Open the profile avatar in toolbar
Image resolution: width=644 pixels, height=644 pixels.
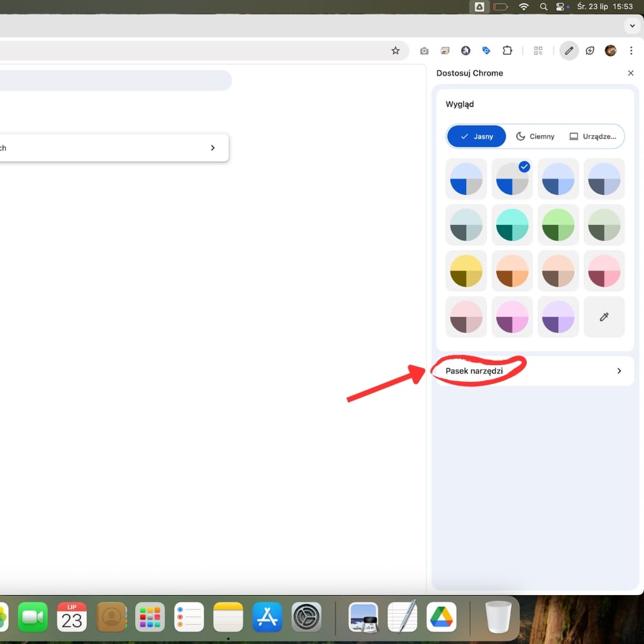pyautogui.click(x=611, y=51)
